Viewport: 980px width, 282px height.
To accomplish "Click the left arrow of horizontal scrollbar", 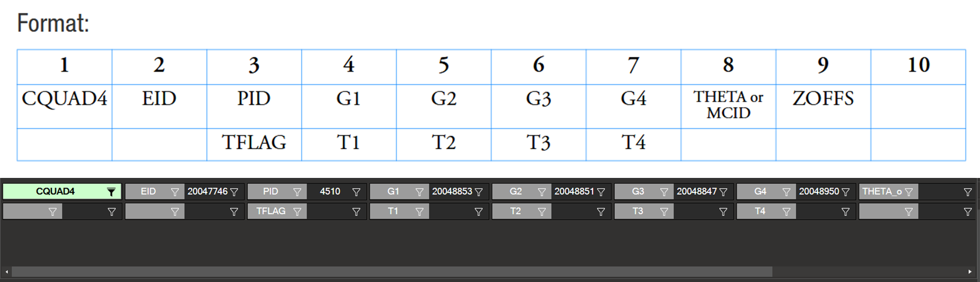I will point(7,272).
